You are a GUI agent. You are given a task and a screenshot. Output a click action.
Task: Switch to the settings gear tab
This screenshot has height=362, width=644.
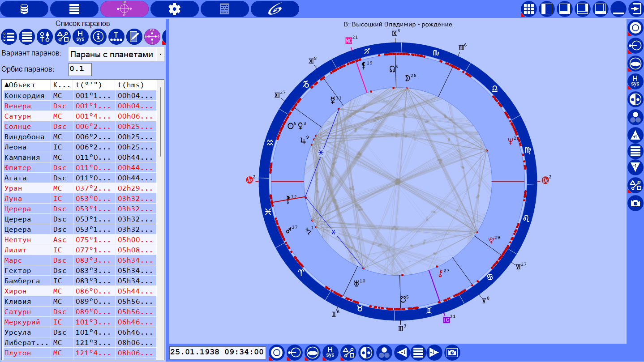click(174, 9)
